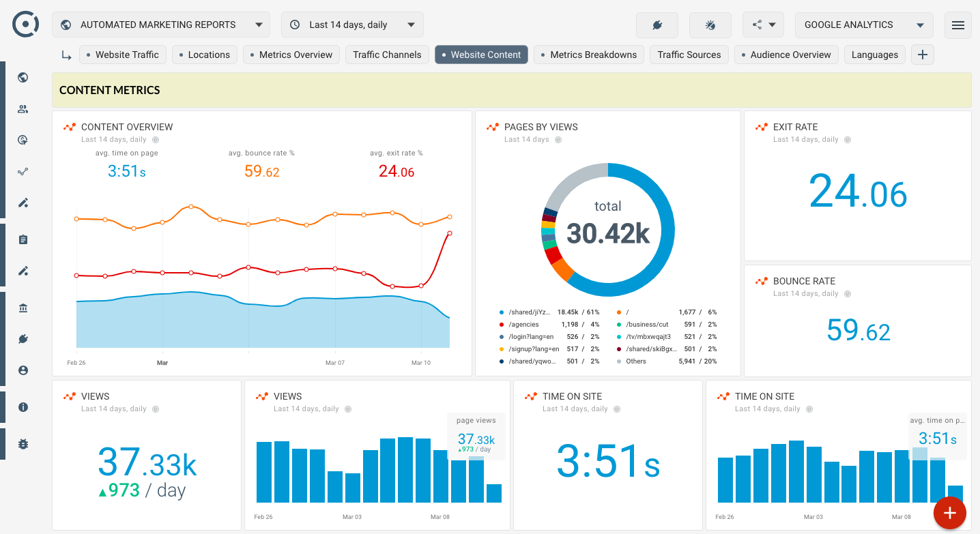Open the Audience Overview tab
Screen dimensions: 980x534
[786, 55]
